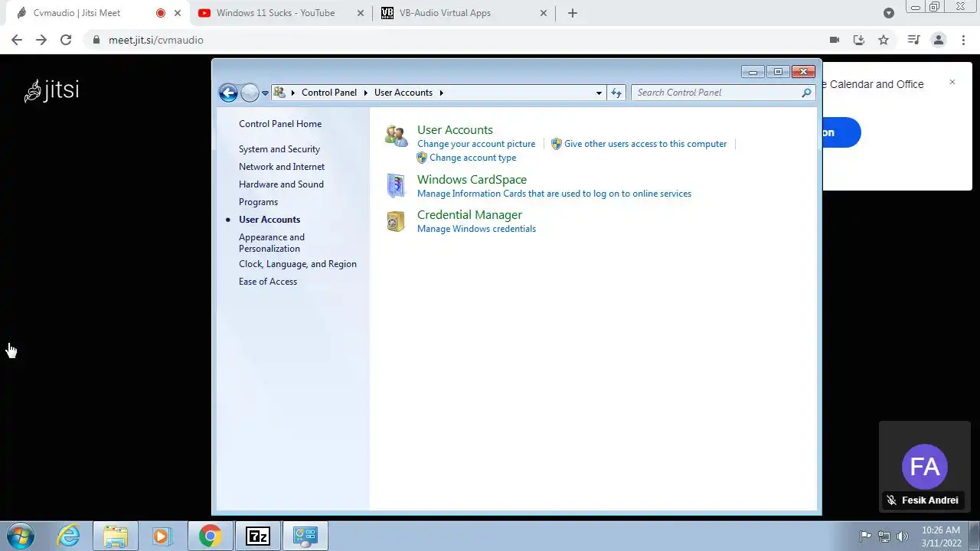The width and height of the screenshot is (980, 551).
Task: Open Control Panel Home link
Action: click(280, 124)
